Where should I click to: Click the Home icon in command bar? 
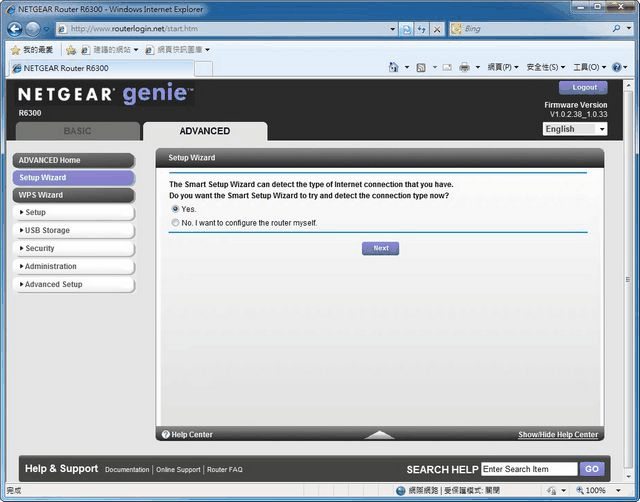click(x=393, y=67)
